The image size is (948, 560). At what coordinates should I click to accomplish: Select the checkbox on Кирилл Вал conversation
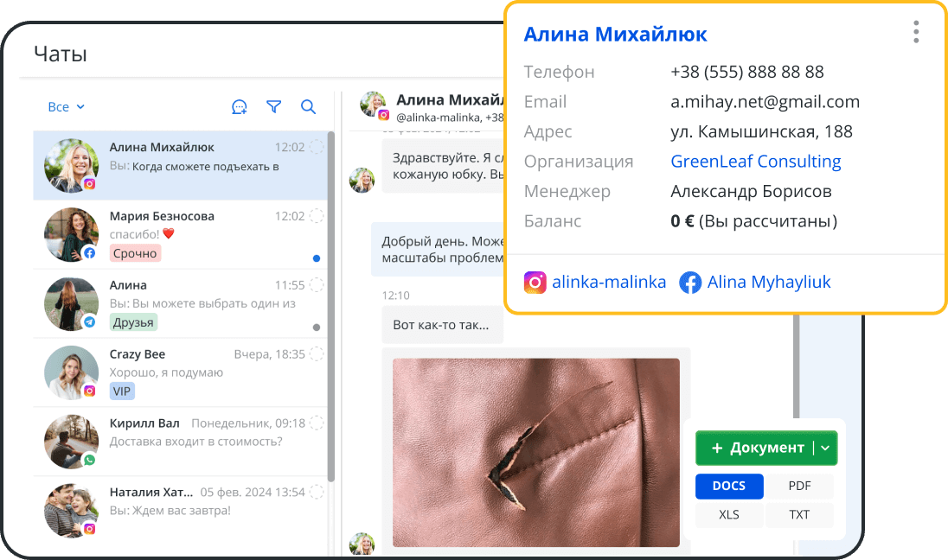[315, 423]
